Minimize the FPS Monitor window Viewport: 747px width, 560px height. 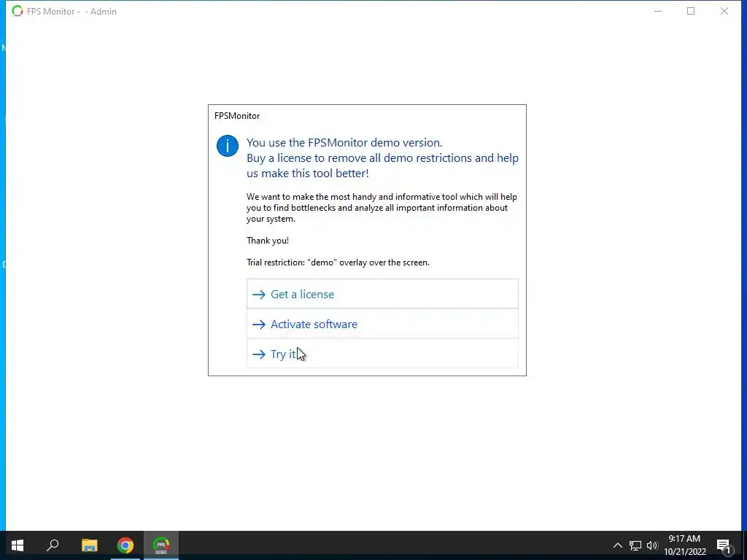[658, 11]
